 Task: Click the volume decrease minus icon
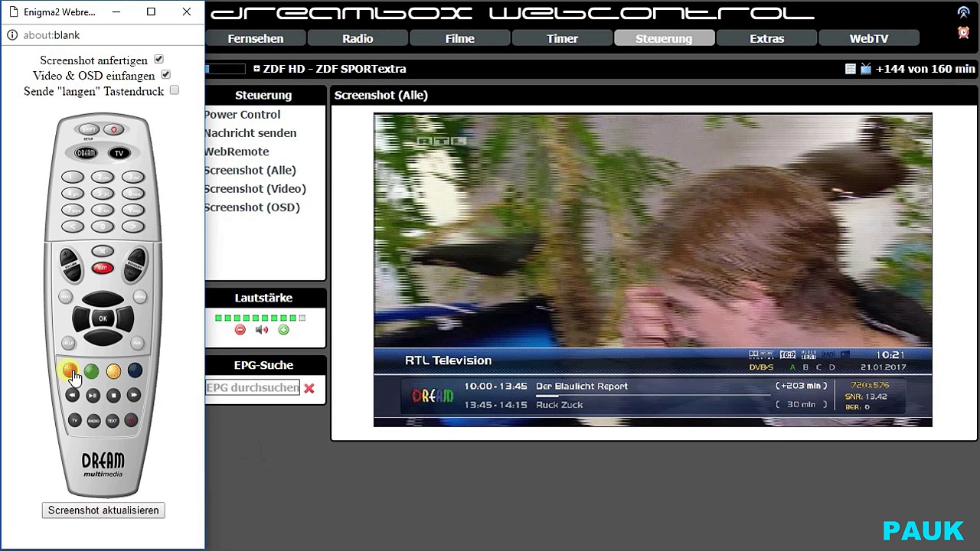tap(240, 330)
